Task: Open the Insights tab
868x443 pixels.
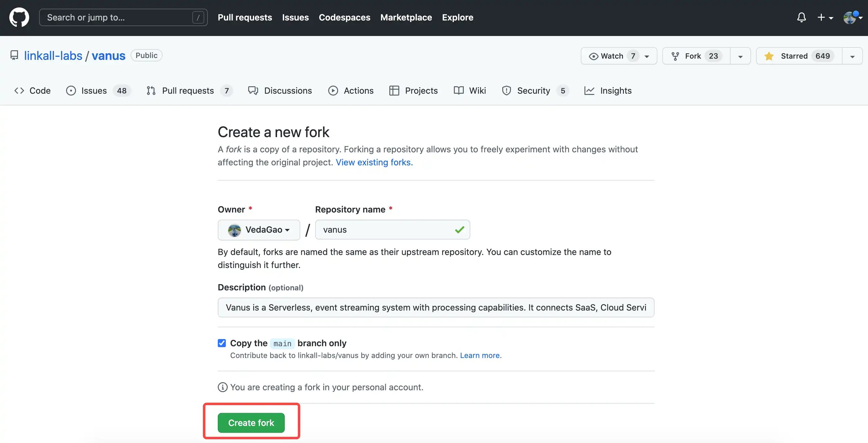Action: [608, 91]
